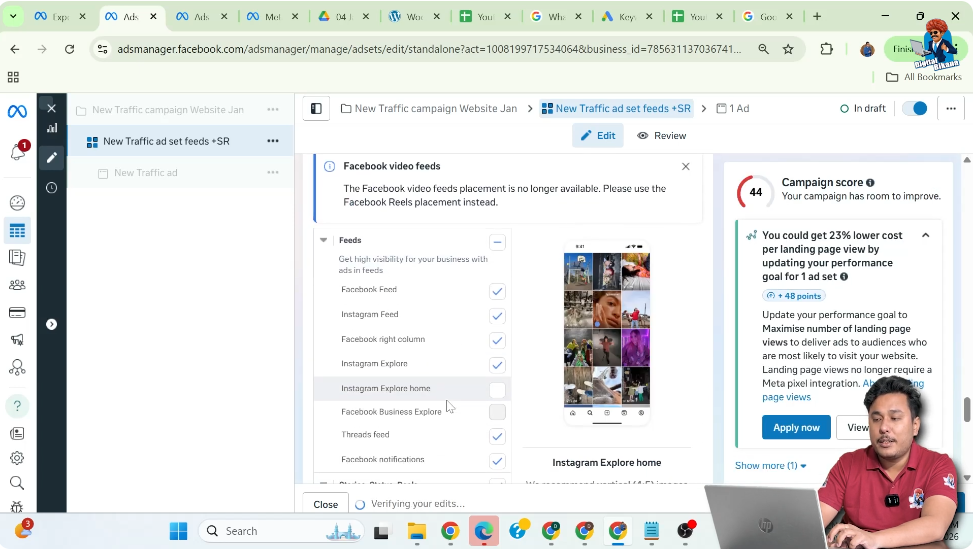Deselect all Feeds placements checkbox
974x550 pixels.
point(497,242)
